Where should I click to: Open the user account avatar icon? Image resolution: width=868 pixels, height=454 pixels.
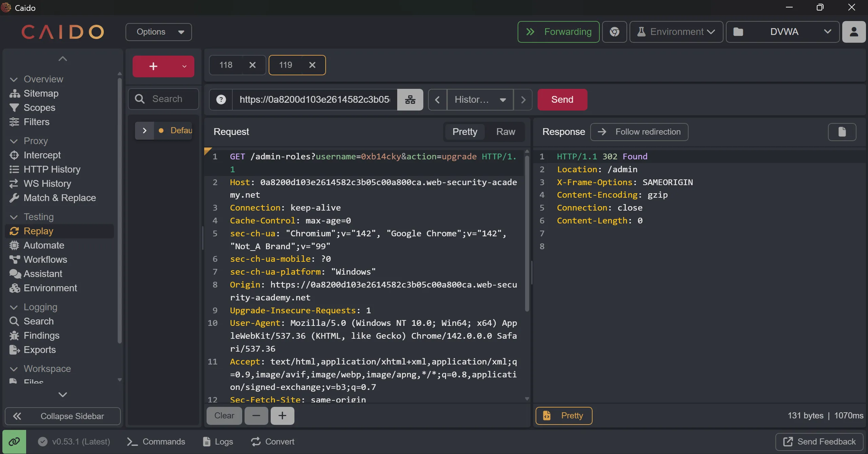[854, 32]
